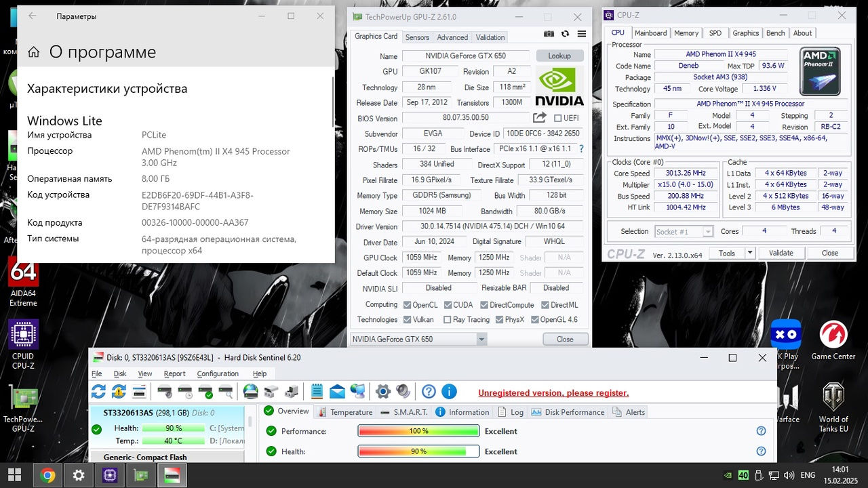Image resolution: width=868 pixels, height=488 pixels.
Task: Click the disk-with-magnifier icon in Hard Disk Sentinel
Action: coord(226,391)
